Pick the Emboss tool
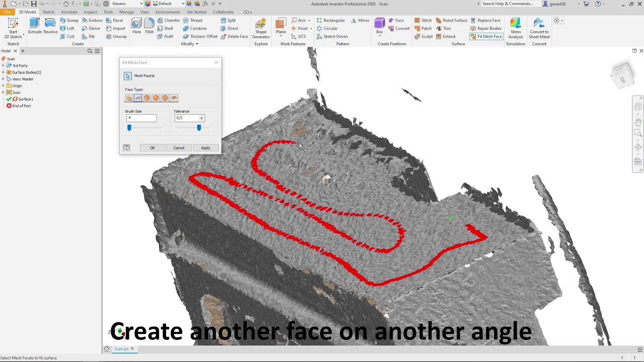 coord(92,21)
